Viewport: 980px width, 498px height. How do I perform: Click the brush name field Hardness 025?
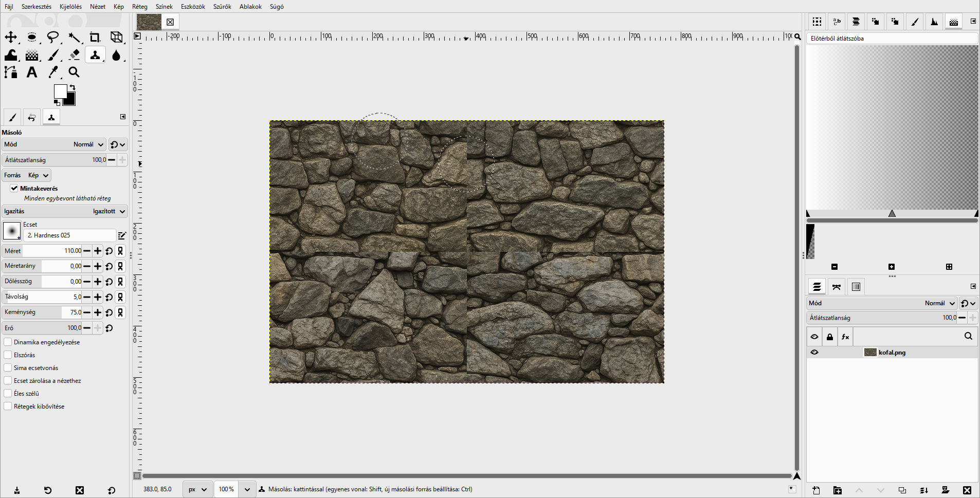click(69, 235)
